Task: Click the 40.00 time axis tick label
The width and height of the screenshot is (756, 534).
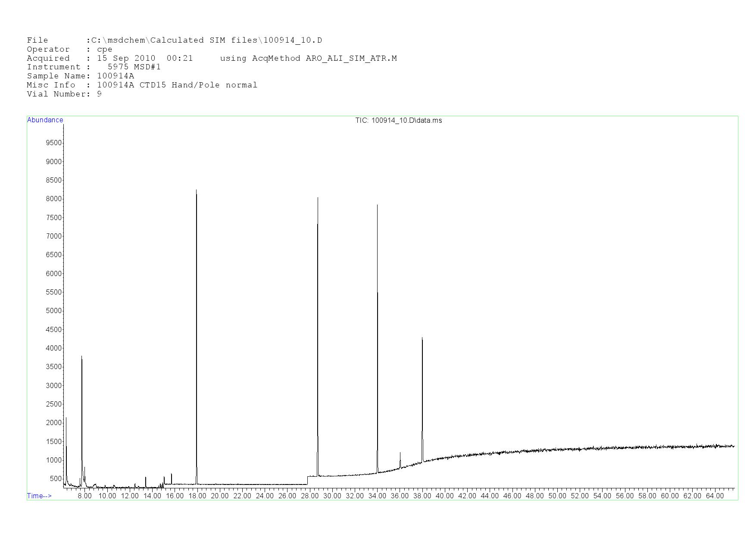Action: coord(444,496)
